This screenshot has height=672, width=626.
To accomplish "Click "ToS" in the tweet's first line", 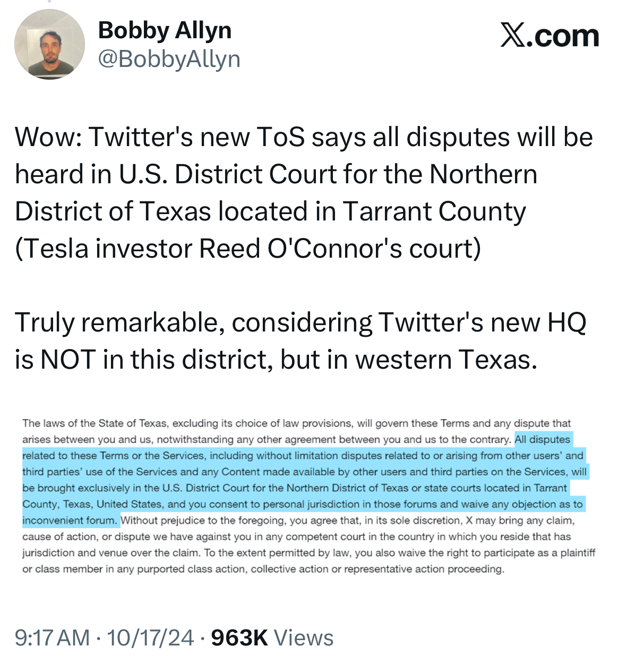I will [x=280, y=137].
